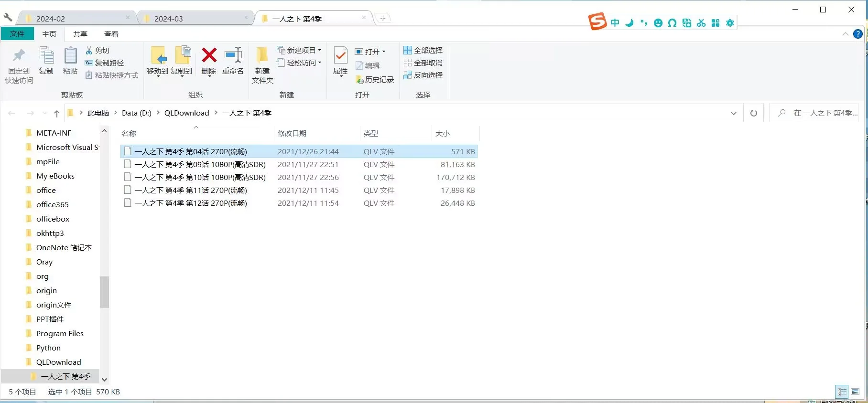This screenshot has width=868, height=403.
Task: Open the address bar history dropdown
Action: (x=734, y=113)
